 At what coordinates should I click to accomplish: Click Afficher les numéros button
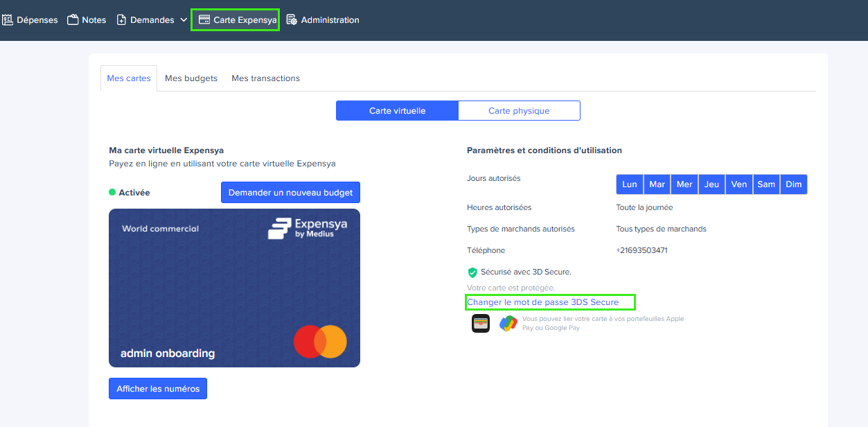point(158,389)
